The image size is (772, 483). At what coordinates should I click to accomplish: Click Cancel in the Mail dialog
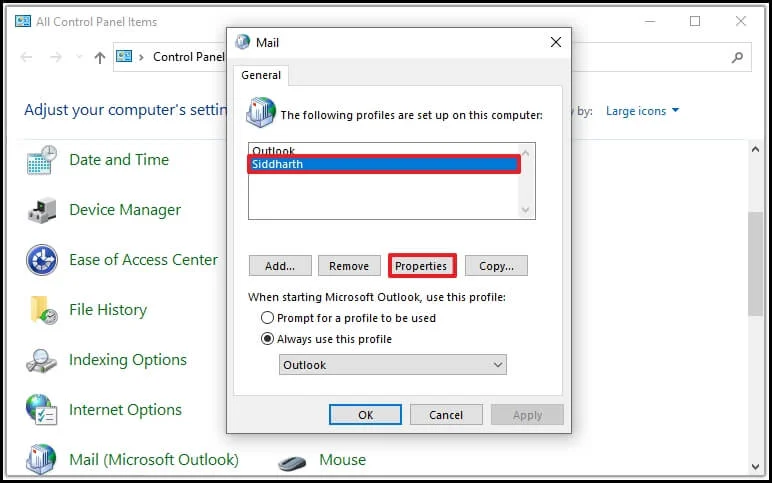click(x=446, y=415)
